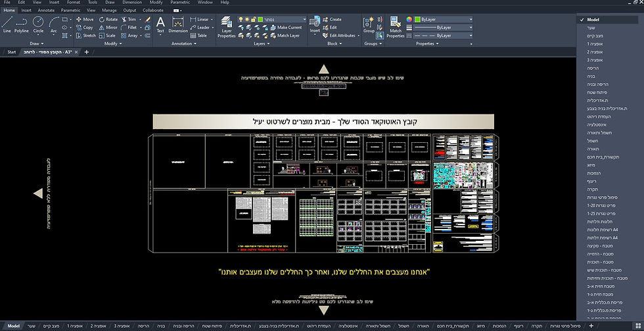Toggle group selection on/off icon
This screenshot has width=644, height=331.
380,36
